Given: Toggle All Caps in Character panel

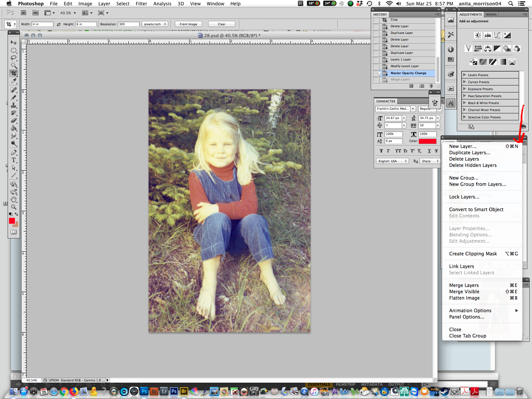Looking at the screenshot, I should [398, 151].
